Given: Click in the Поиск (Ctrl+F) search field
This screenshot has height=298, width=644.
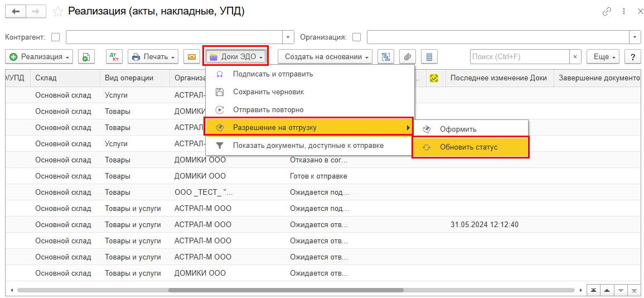Looking at the screenshot, I should [519, 57].
